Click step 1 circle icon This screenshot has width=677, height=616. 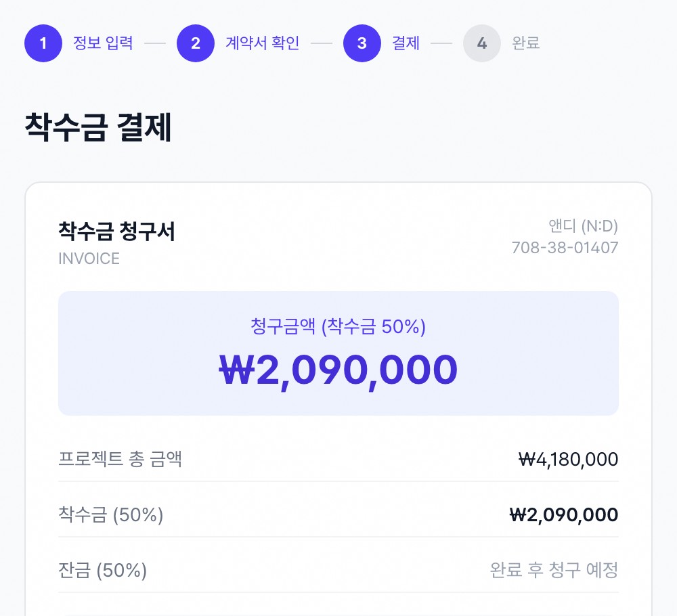[43, 43]
